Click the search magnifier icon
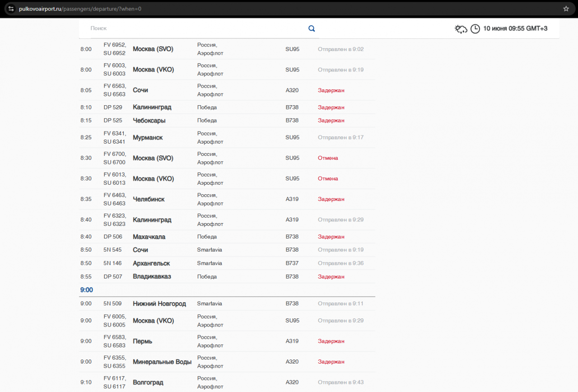 click(x=312, y=28)
